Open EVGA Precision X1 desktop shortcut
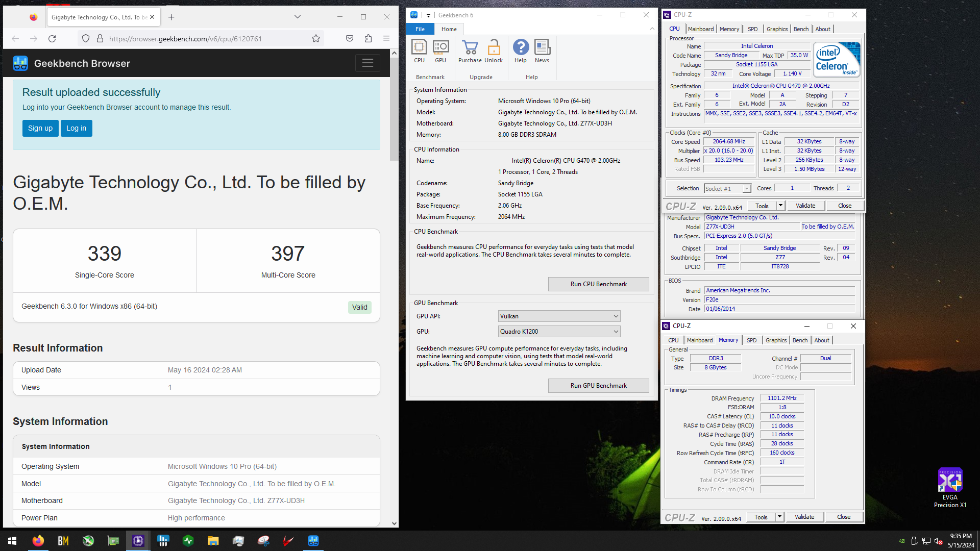Screen dimensions: 980x551 950,488
